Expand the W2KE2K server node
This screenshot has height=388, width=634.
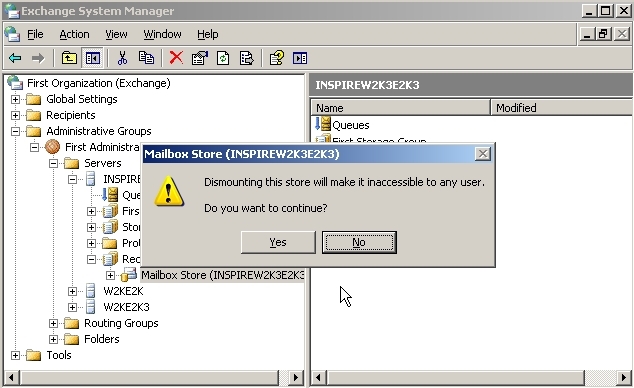click(x=72, y=291)
